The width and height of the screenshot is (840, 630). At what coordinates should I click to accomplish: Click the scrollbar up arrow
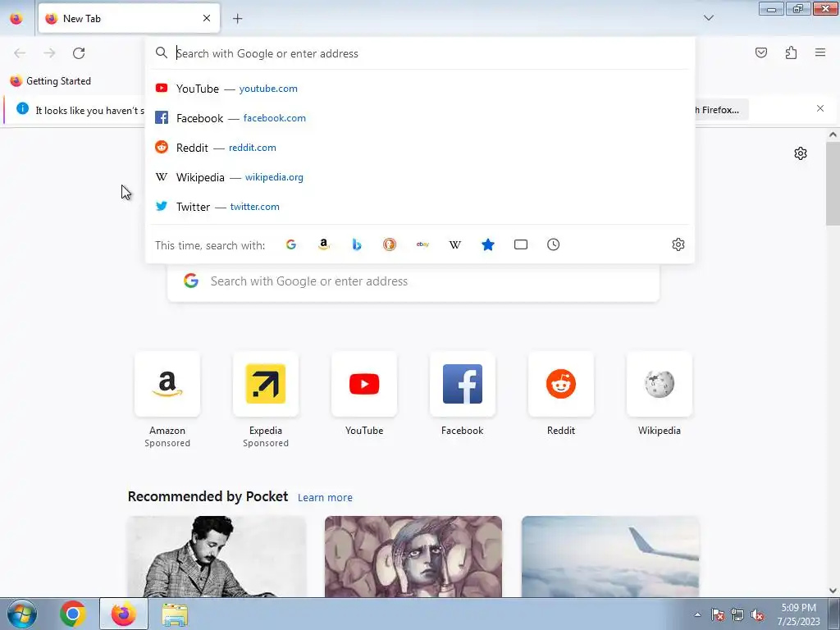[x=833, y=135]
